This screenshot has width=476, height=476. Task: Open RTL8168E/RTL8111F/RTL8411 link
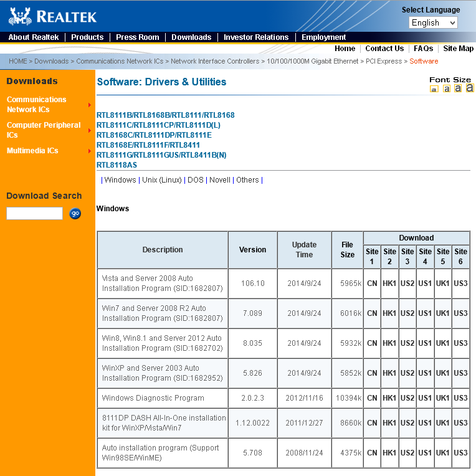pyautogui.click(x=148, y=145)
